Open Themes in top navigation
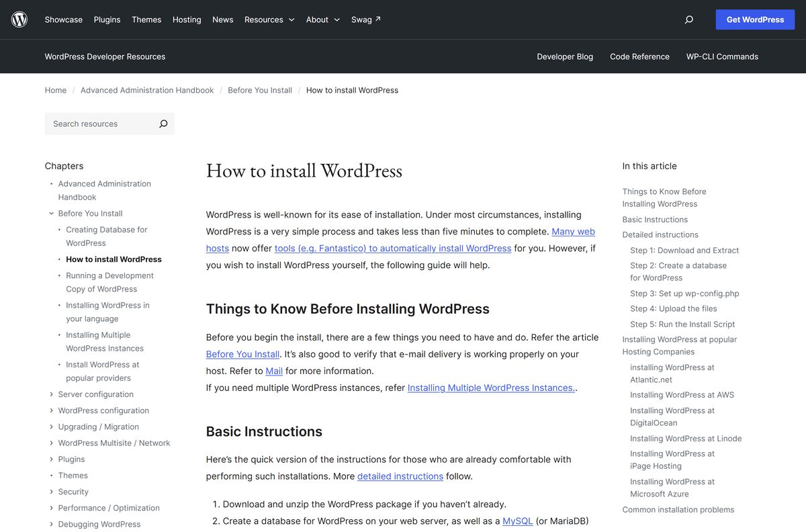This screenshot has width=806, height=532. tap(146, 19)
